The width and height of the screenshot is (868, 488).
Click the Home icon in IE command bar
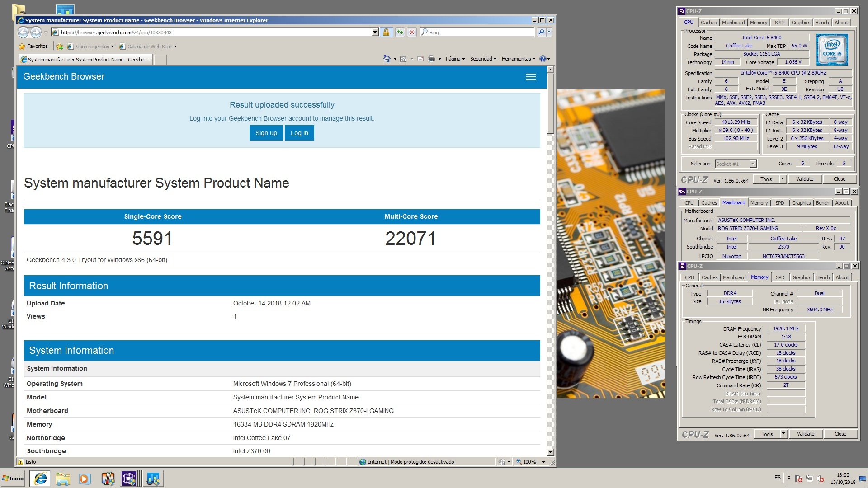[387, 59]
